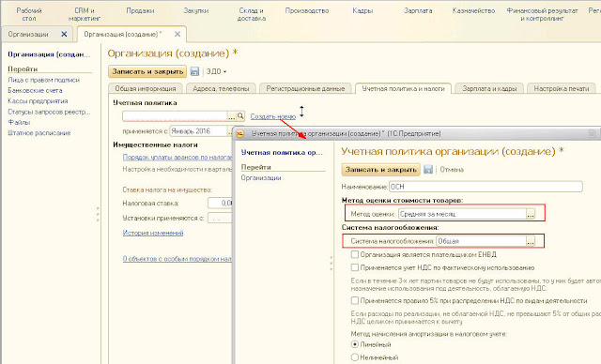Open the Казначейство section in top menu
Screen dimensions: 601x364
(x=473, y=10)
